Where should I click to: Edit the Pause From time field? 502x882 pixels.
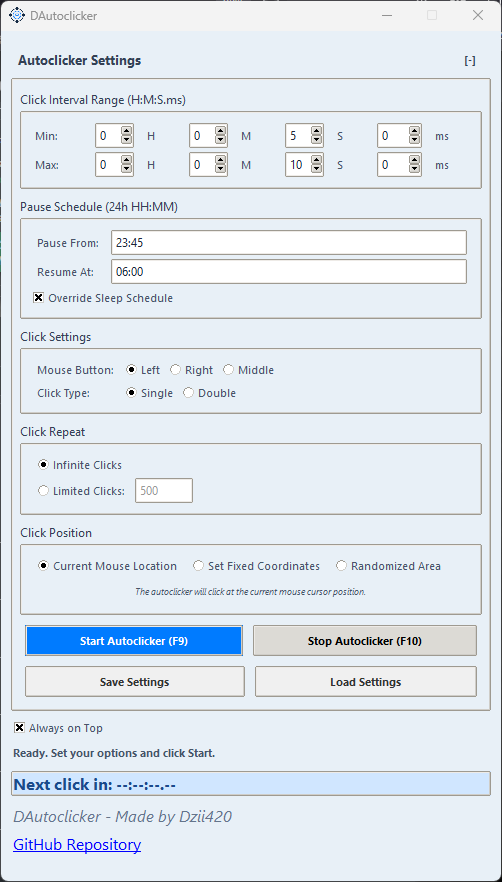[x=289, y=242]
